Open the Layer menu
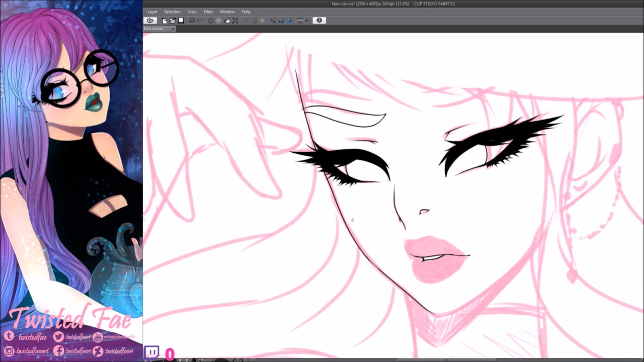This screenshot has width=644, height=362. pyautogui.click(x=152, y=12)
